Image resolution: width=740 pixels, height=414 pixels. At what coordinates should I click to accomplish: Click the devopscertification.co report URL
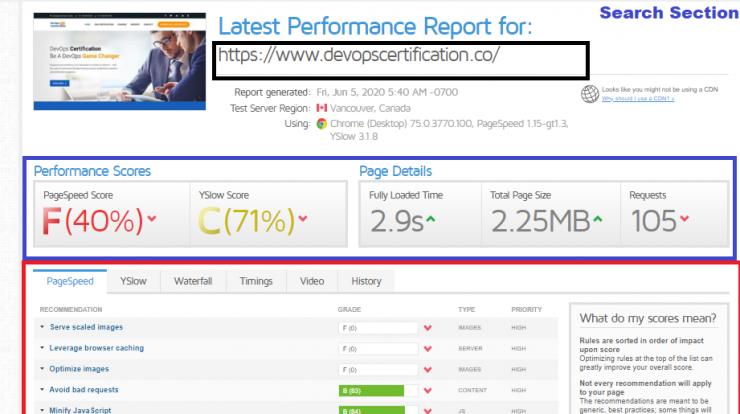click(x=359, y=55)
